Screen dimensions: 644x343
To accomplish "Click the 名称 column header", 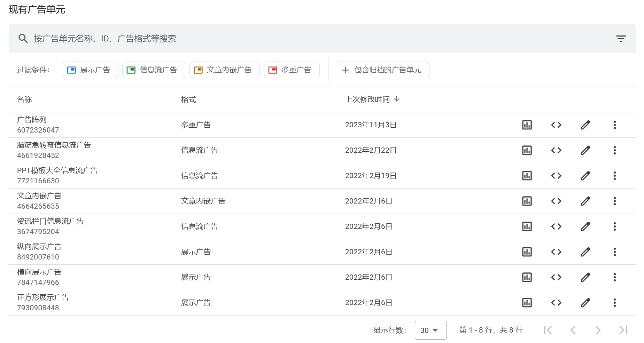I will [24, 99].
